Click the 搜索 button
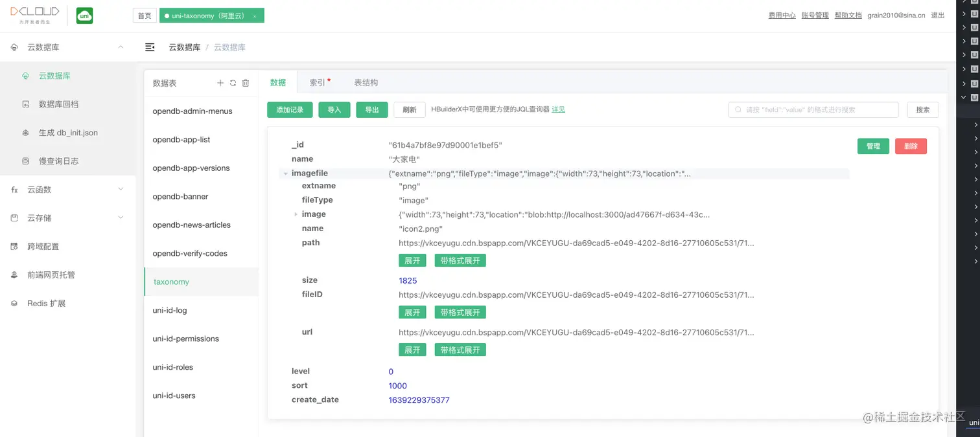Viewport: 980px width, 437px height. pos(923,110)
